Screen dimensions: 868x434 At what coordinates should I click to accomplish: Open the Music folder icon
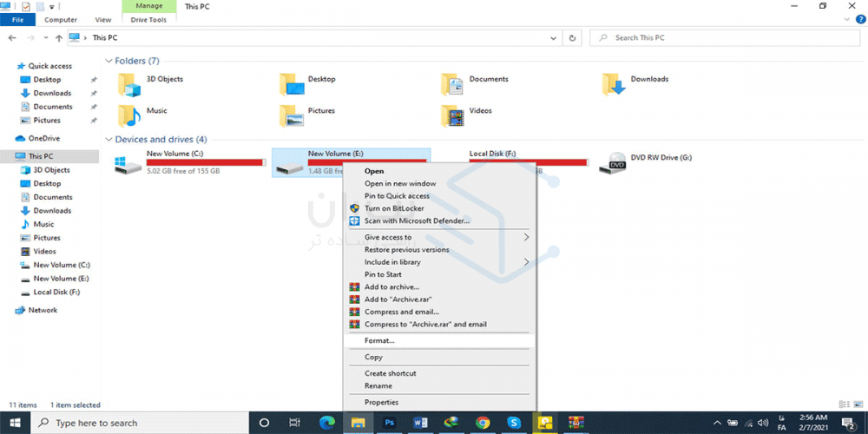(x=128, y=115)
